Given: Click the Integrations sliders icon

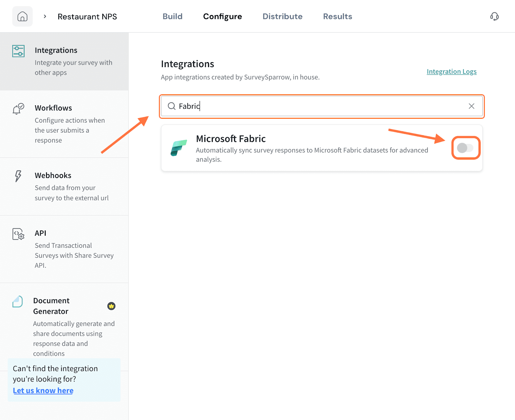Looking at the screenshot, I should point(18,51).
